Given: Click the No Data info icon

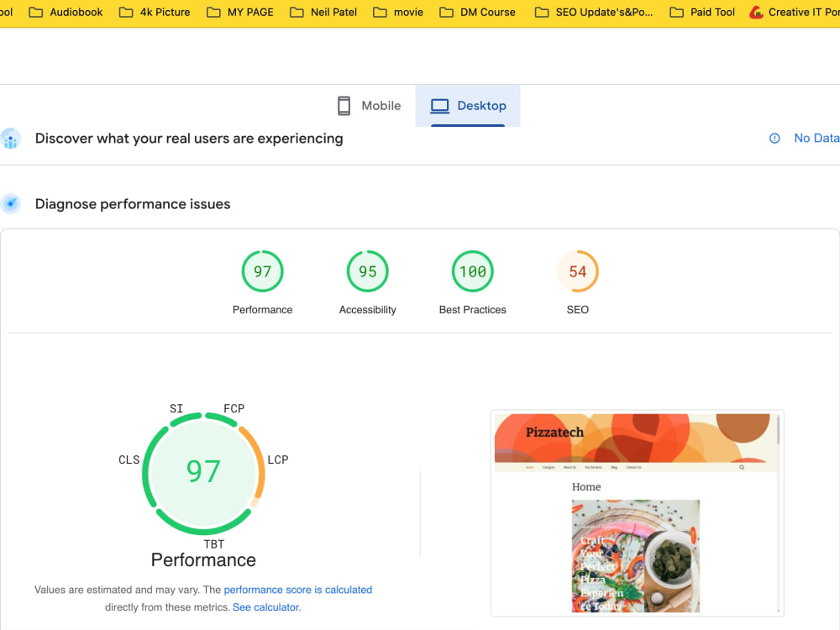Looking at the screenshot, I should 774,139.
